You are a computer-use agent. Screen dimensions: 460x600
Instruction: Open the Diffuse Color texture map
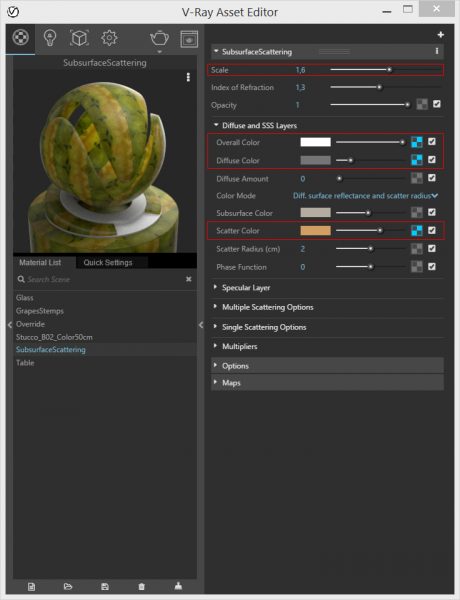(416, 160)
